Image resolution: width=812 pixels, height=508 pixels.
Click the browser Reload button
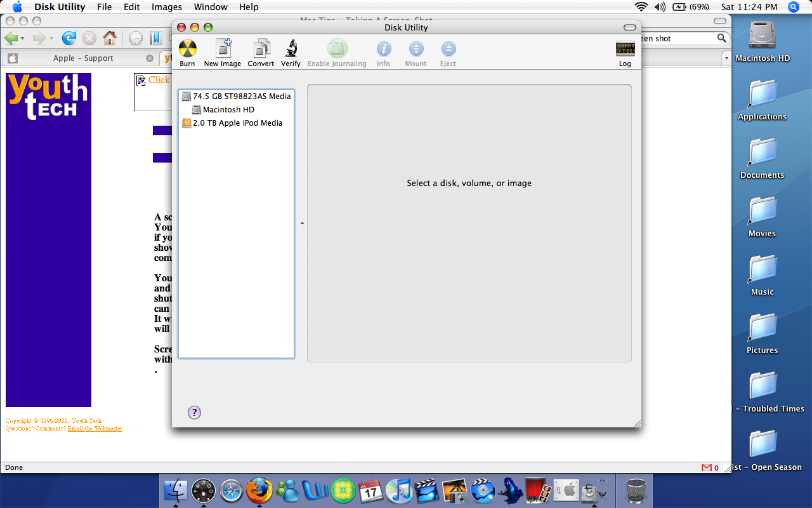pyautogui.click(x=69, y=38)
